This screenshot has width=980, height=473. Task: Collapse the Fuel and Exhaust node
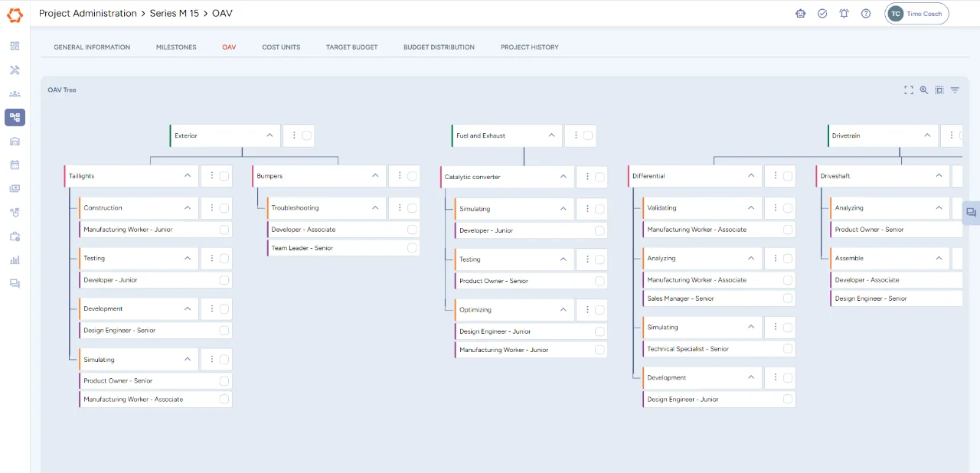(x=551, y=135)
